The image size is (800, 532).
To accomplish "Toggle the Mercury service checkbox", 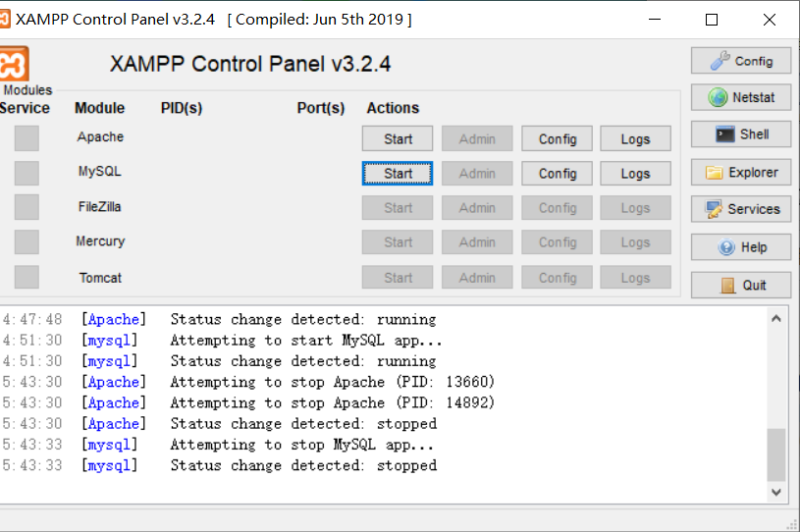I will point(27,241).
